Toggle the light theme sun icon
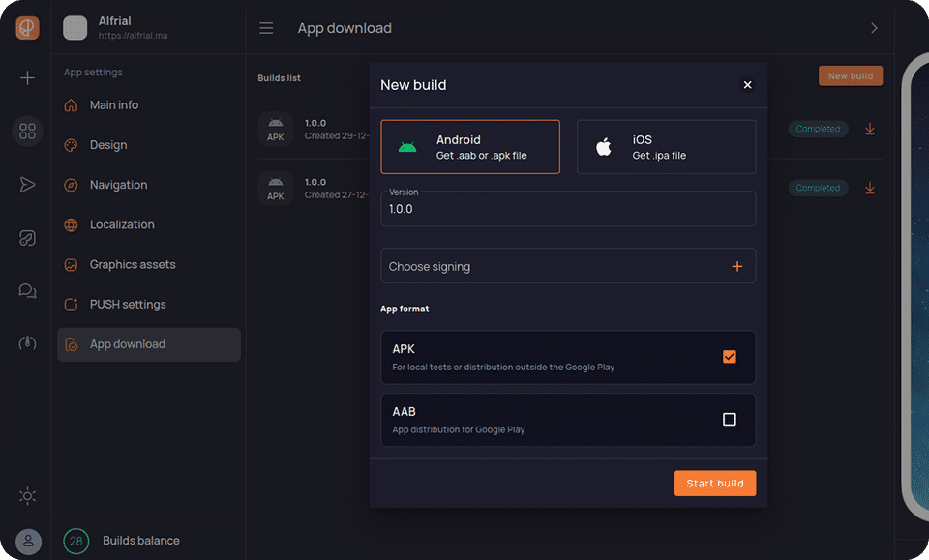The height and width of the screenshot is (560, 929). 27,496
